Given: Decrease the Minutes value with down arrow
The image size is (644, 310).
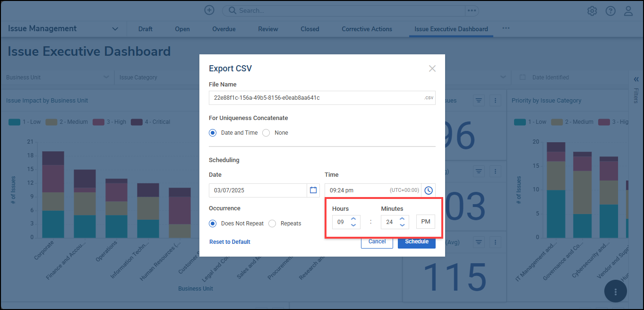Looking at the screenshot, I should coord(402,225).
